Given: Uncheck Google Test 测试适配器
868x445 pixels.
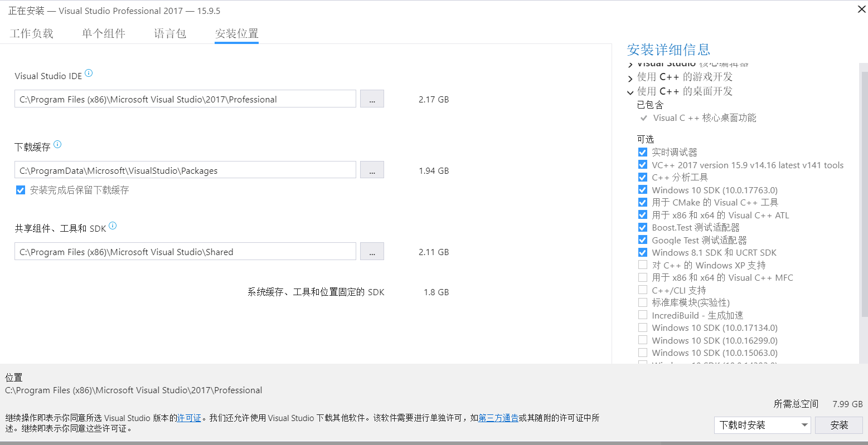Looking at the screenshot, I should 643,240.
